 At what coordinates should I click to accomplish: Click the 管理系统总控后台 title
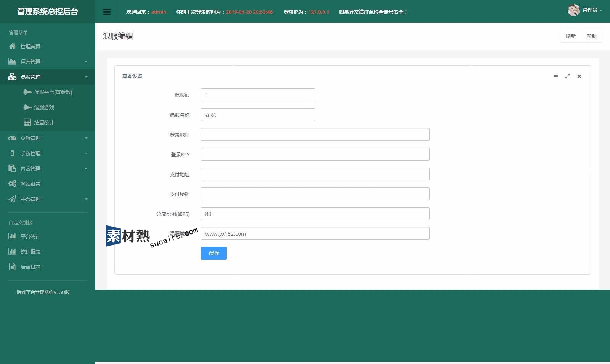(48, 11)
